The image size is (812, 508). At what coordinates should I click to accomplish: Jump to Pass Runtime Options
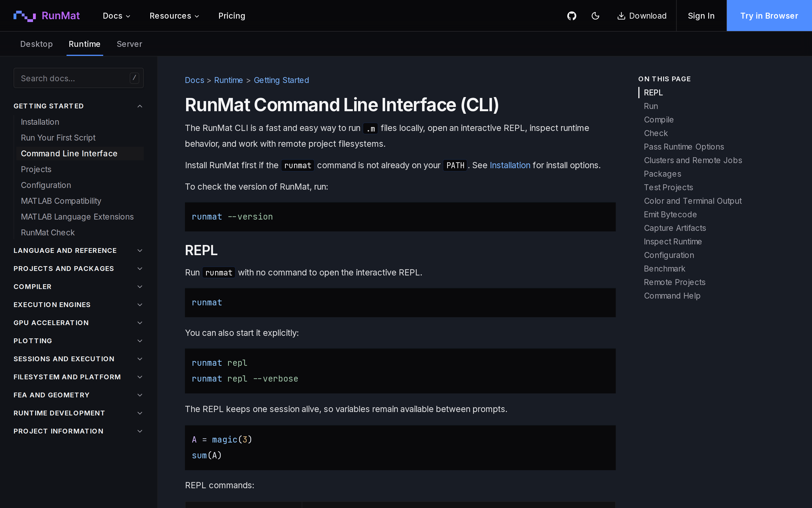684,147
